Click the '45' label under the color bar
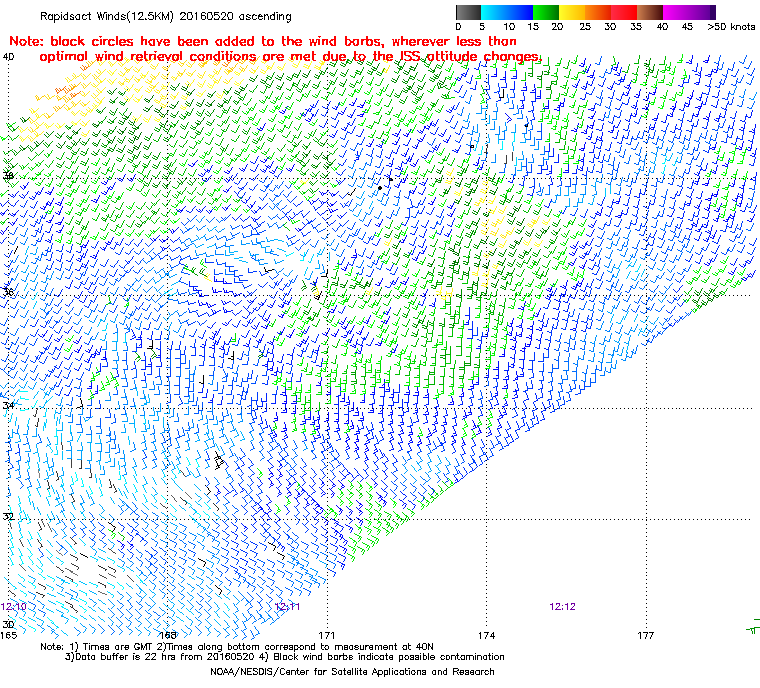Screen dimensions: 760x688 pos(687,27)
